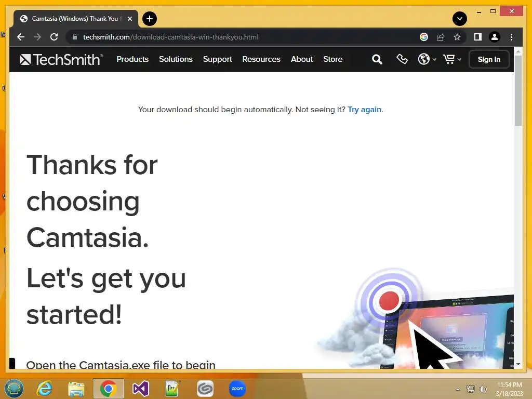
Task: Click the Camtasia record illustration image
Action: click(416, 318)
